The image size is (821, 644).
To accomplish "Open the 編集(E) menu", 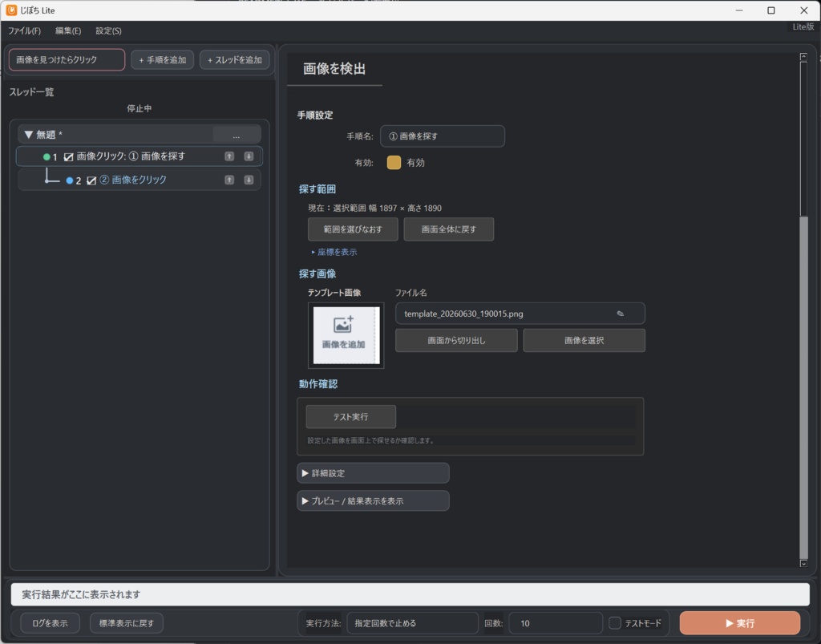I will point(68,31).
